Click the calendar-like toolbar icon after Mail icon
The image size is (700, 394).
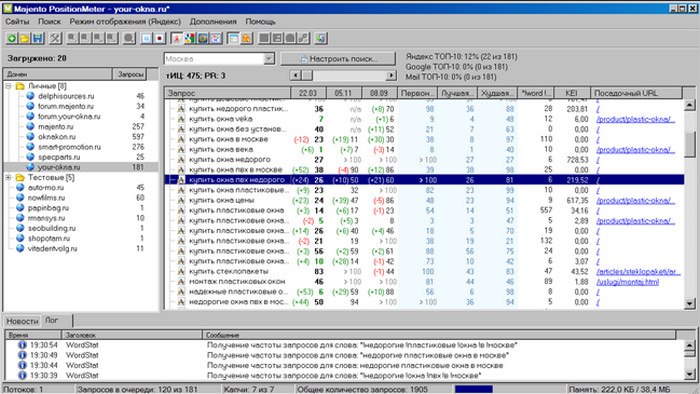(216, 38)
